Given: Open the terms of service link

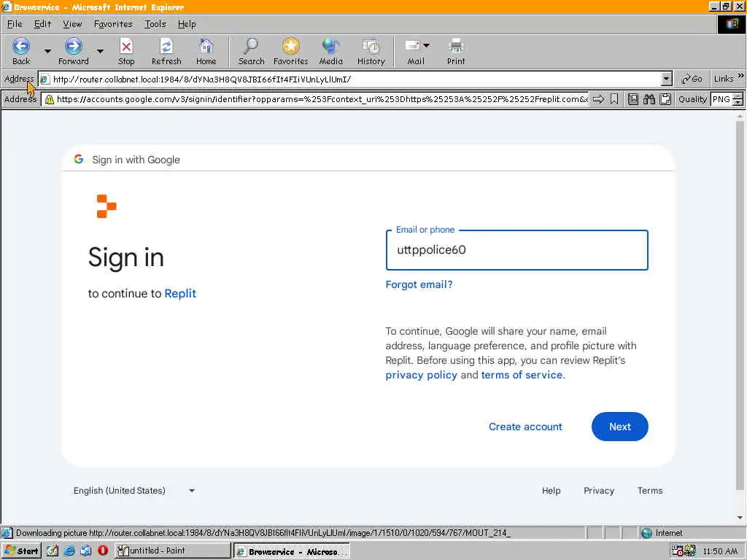Looking at the screenshot, I should (522, 375).
